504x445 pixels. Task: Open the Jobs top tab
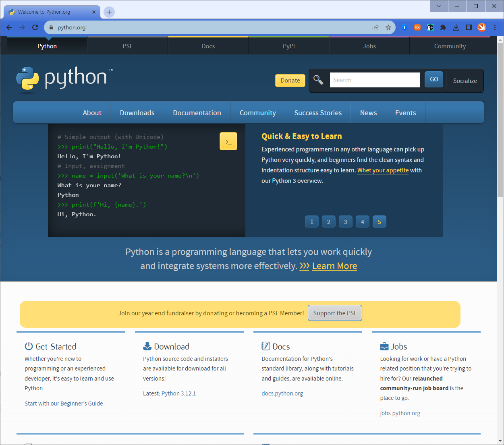pos(369,46)
